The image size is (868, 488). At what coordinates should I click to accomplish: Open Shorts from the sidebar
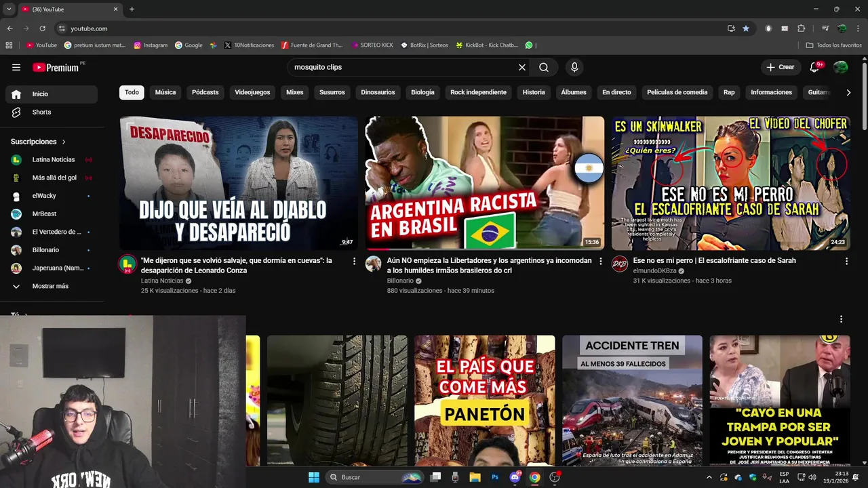pos(52,112)
